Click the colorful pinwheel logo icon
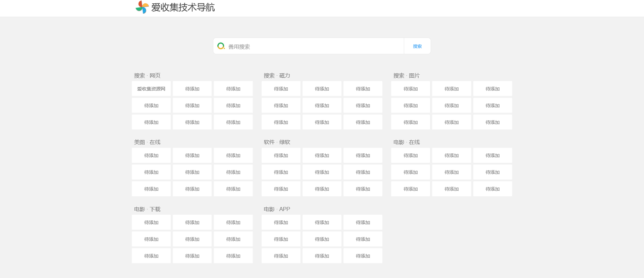Screen dimensions: 644x278 (142, 7)
